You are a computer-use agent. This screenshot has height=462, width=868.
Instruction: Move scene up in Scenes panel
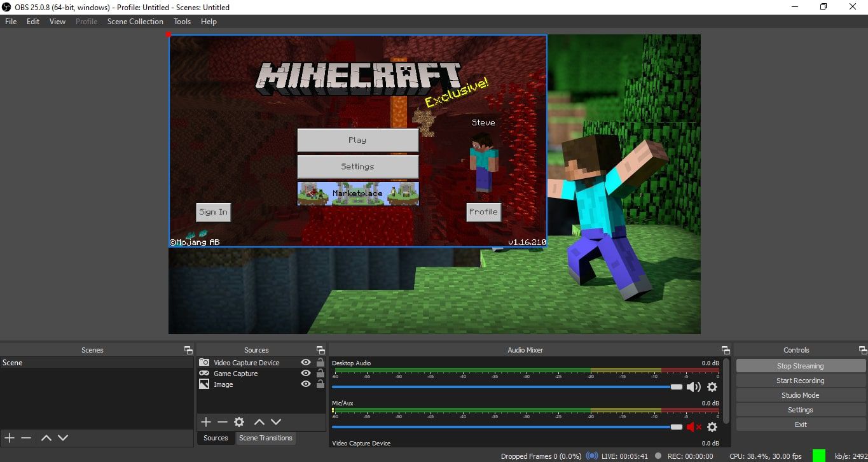click(46, 438)
